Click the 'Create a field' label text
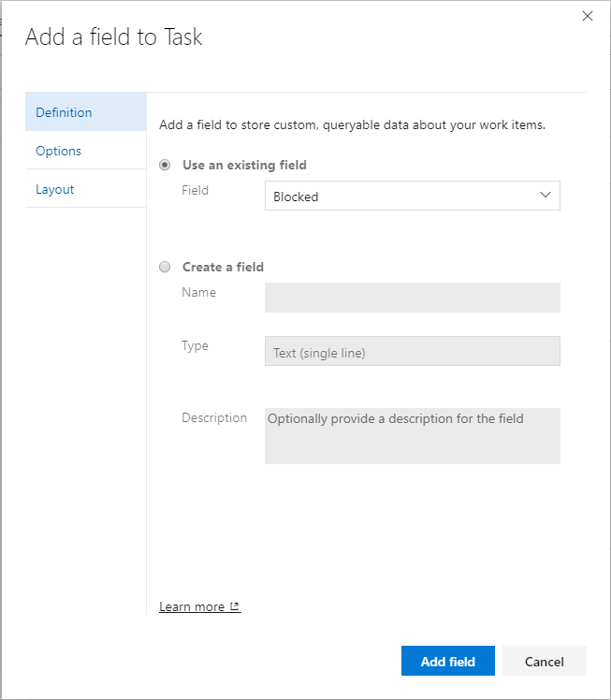611x700 pixels. pos(223,267)
